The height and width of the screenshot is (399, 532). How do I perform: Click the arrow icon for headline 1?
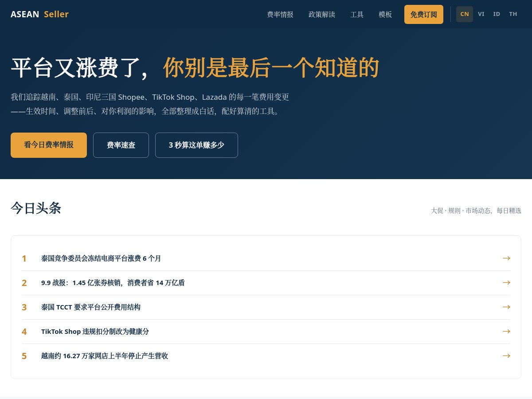(506, 258)
